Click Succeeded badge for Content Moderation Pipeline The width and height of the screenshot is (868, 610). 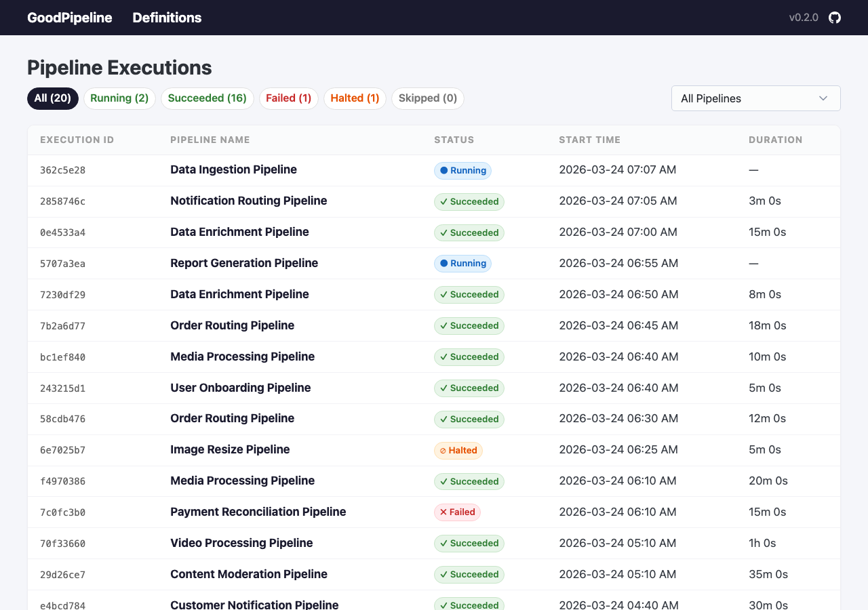coord(469,575)
